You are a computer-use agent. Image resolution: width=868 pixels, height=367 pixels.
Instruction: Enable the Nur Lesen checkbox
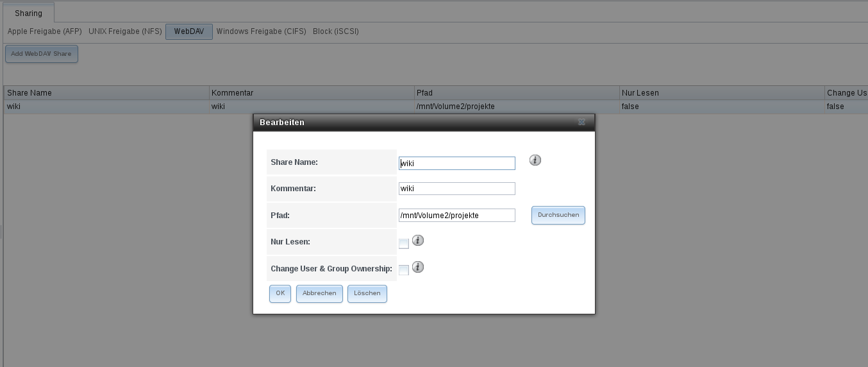tap(404, 244)
